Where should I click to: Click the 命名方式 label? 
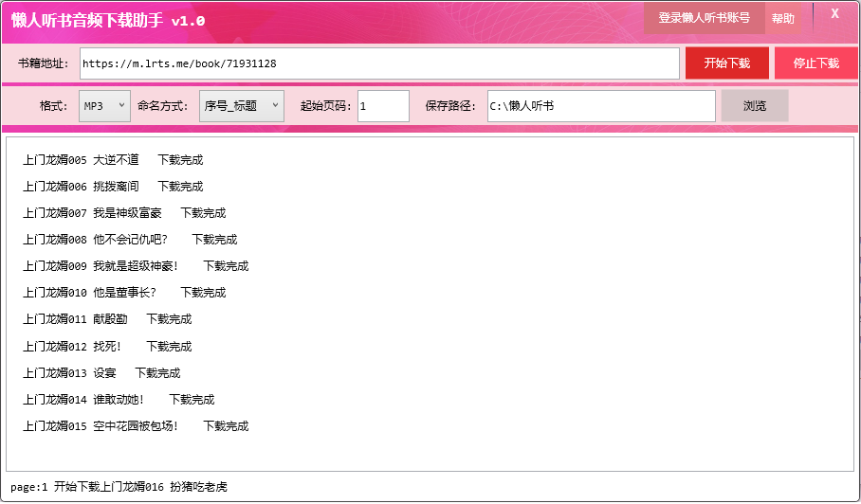[162, 106]
